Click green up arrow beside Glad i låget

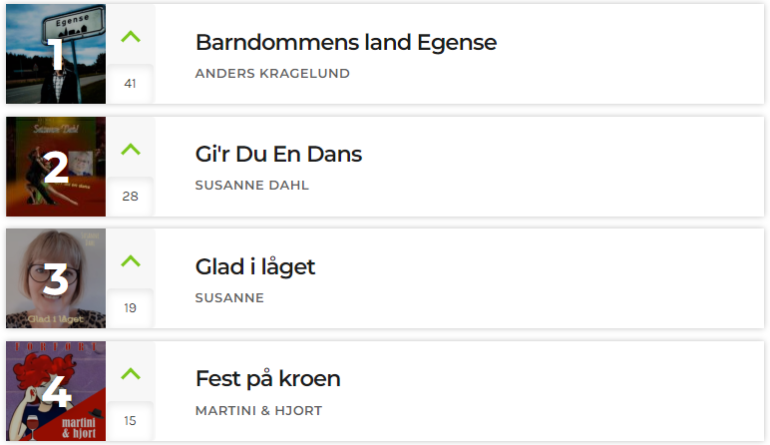131,261
